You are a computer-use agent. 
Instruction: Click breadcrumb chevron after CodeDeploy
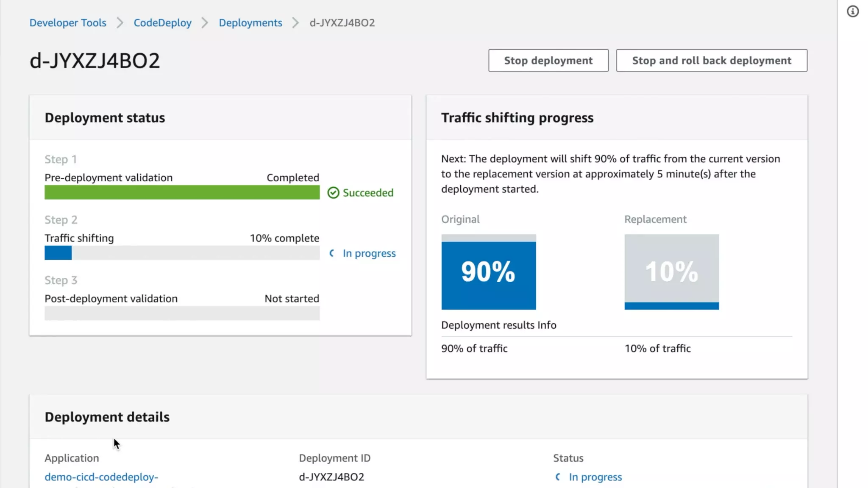[x=205, y=23]
